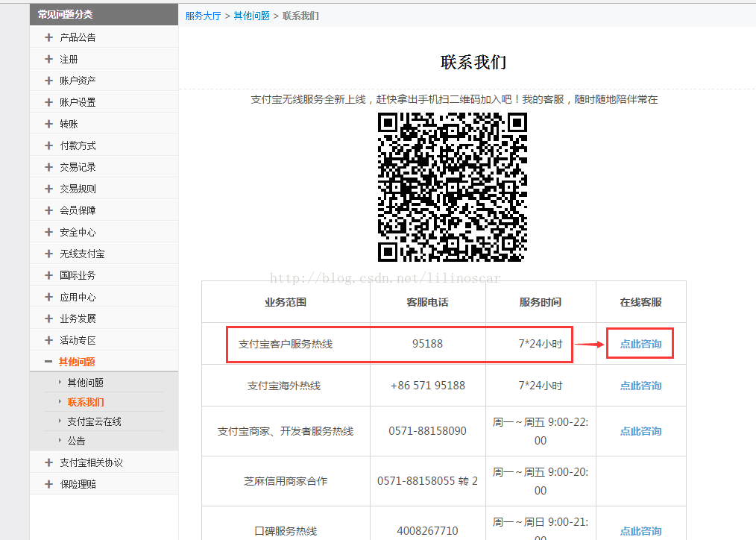The height and width of the screenshot is (540, 756).
Task: Go to 其他问题 in the breadcrumb
Action: tap(252, 16)
